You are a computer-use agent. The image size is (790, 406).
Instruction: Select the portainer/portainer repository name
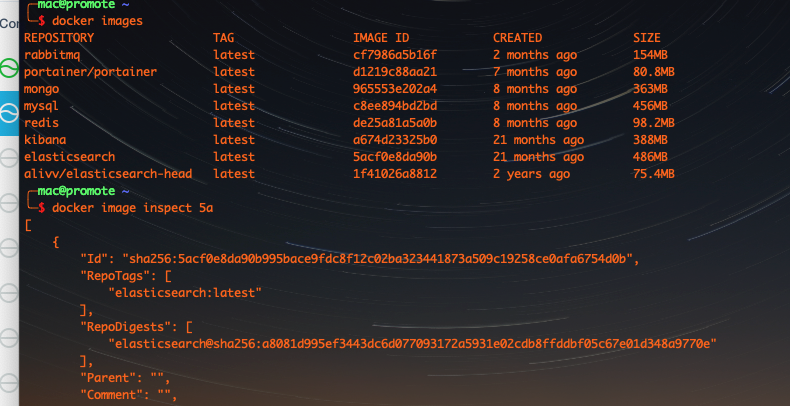(x=90, y=72)
